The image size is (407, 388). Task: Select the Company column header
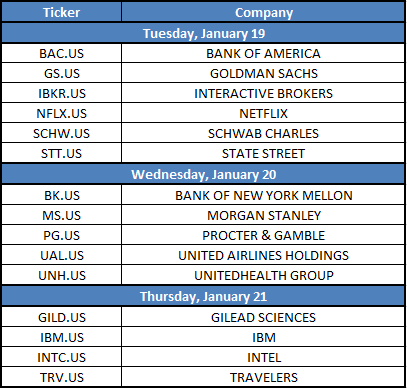point(263,12)
